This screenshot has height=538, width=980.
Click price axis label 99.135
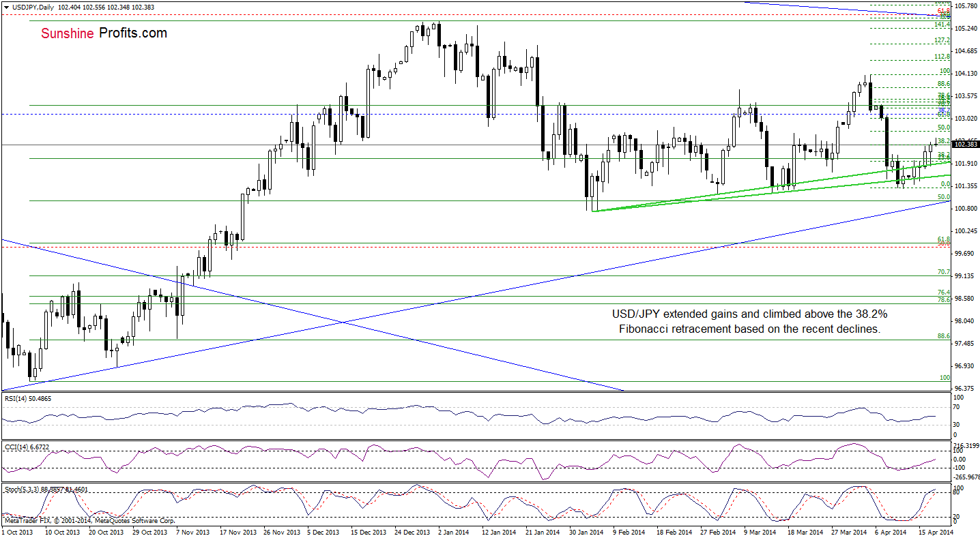(965, 276)
